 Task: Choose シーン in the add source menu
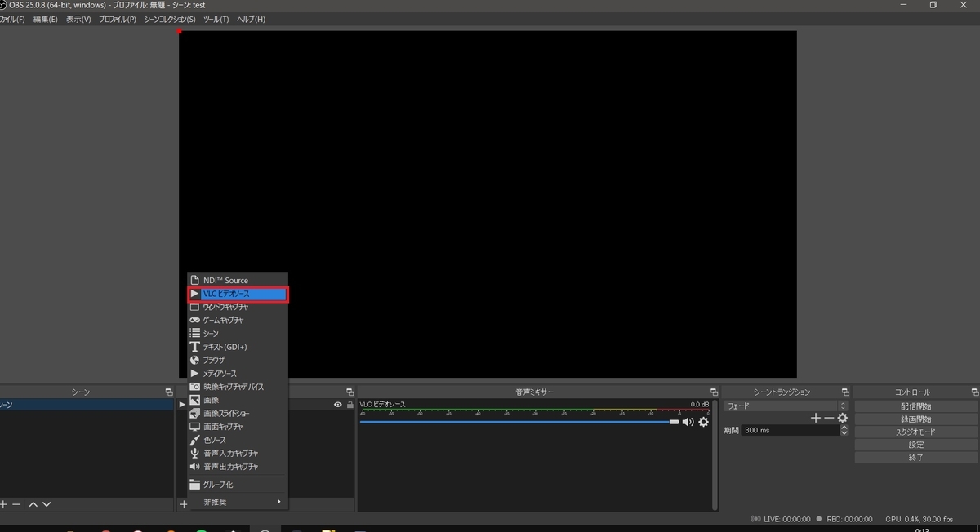pos(238,334)
